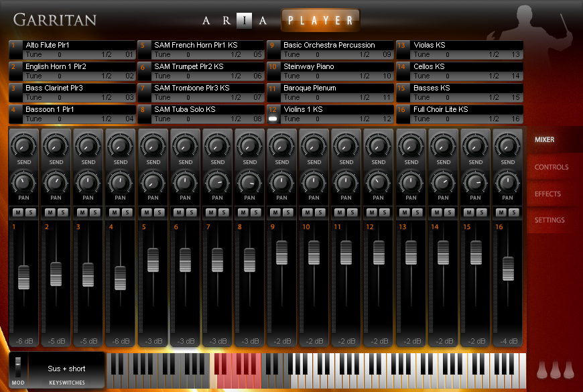Click MIDI channel 01 of Alto Flute
Image resolution: width=583 pixels, height=392 pixels.
tap(129, 55)
